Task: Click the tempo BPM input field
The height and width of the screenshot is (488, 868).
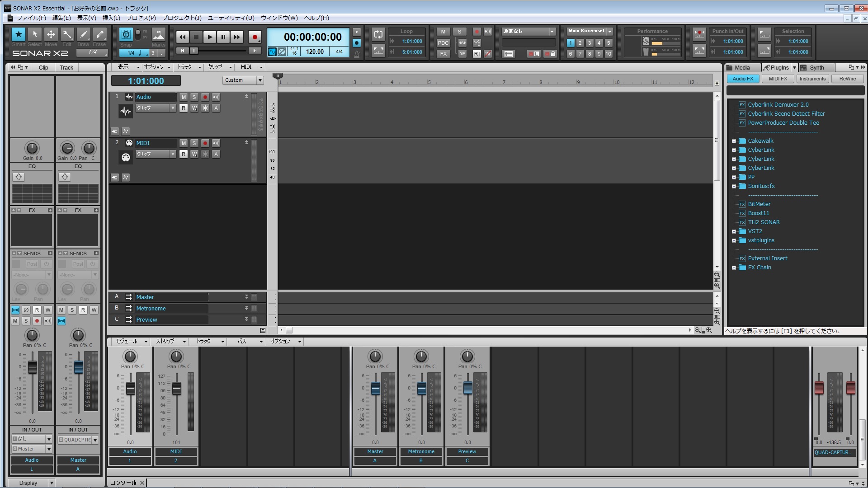Action: (x=314, y=51)
